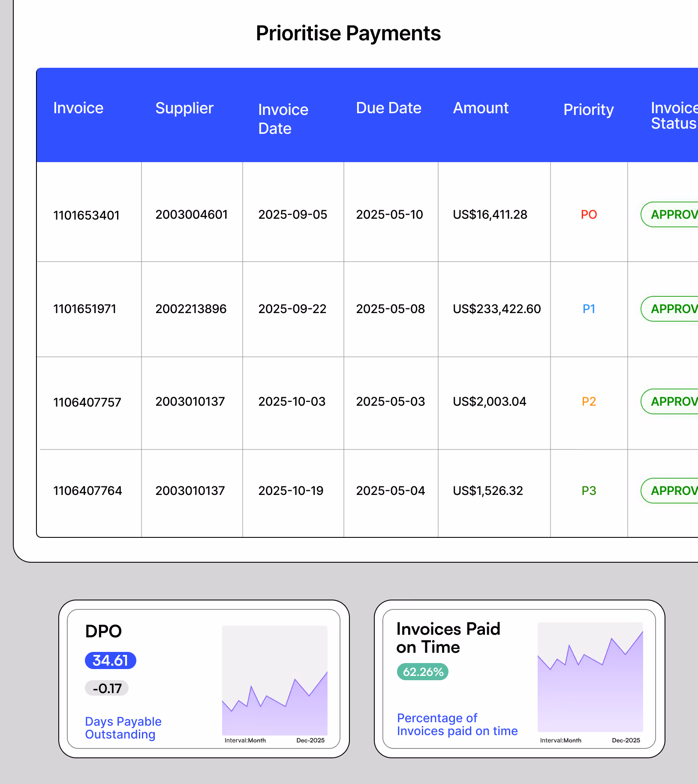Click Approved status badge for invoice 1101653401

click(x=669, y=214)
